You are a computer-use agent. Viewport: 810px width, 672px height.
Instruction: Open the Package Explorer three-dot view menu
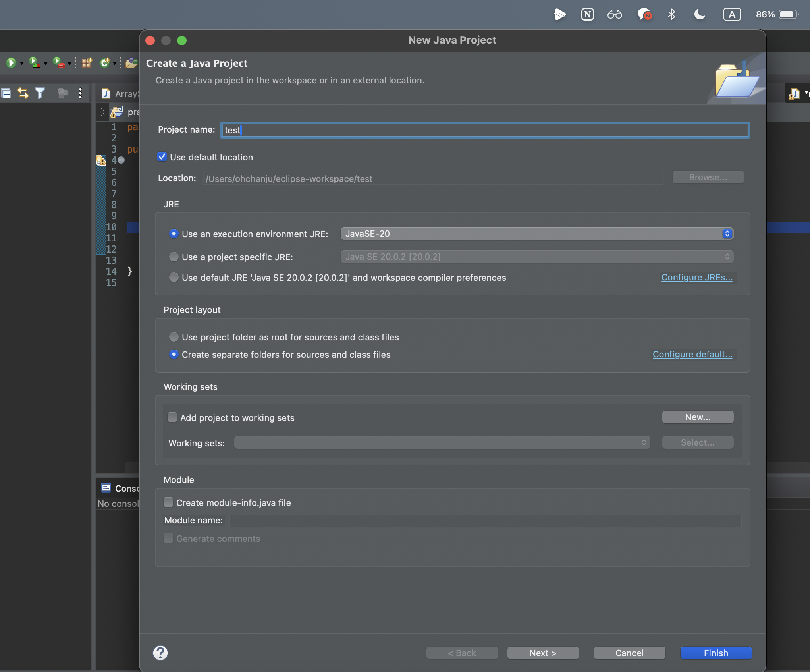point(81,94)
